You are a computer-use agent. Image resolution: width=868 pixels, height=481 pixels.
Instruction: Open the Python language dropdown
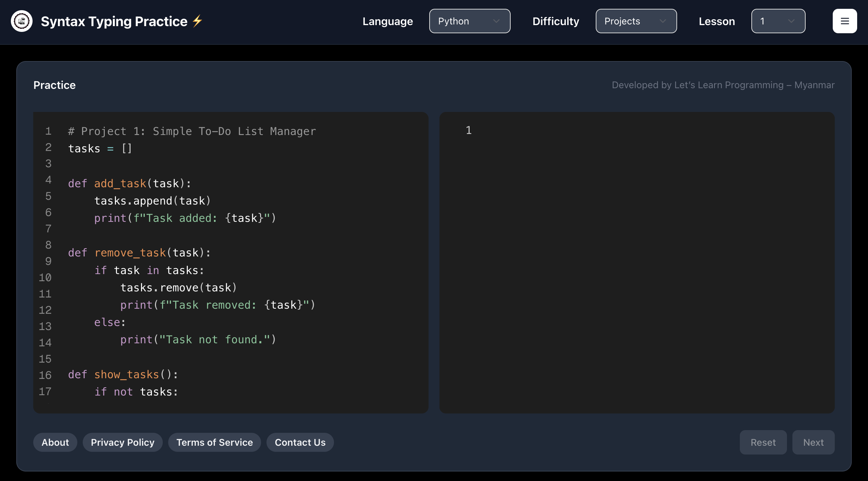click(x=470, y=21)
